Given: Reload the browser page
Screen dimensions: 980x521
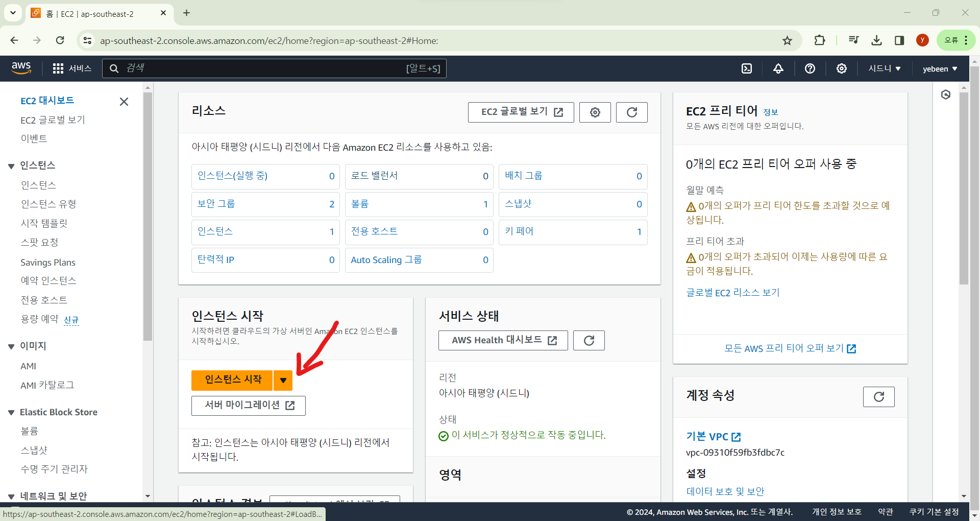Looking at the screenshot, I should (x=60, y=40).
